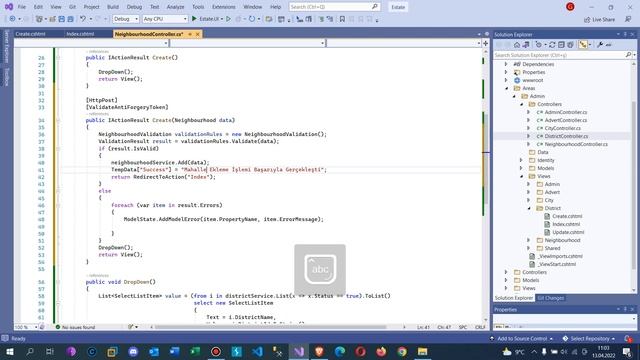Select Update.cshtml under District

point(568,232)
